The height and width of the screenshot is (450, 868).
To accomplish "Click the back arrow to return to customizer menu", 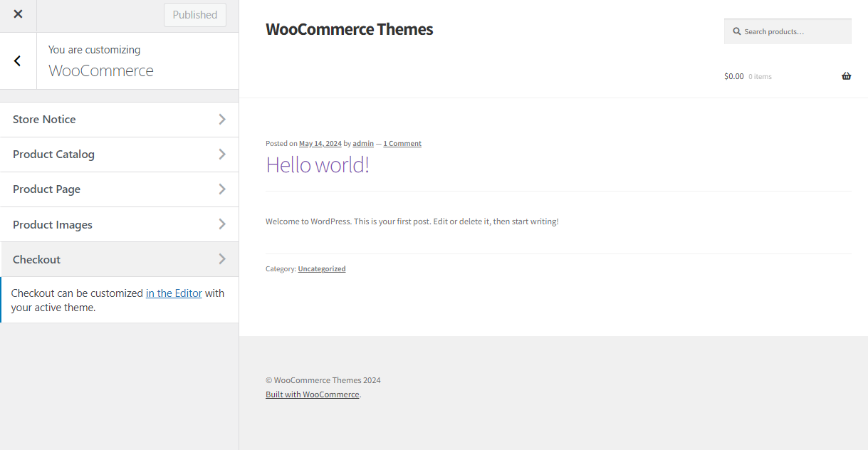I will pyautogui.click(x=17, y=61).
